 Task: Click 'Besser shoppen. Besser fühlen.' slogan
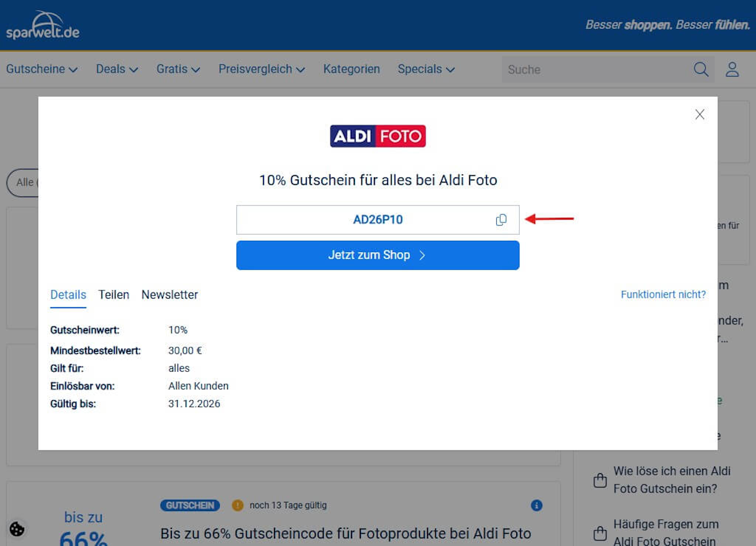click(x=667, y=25)
